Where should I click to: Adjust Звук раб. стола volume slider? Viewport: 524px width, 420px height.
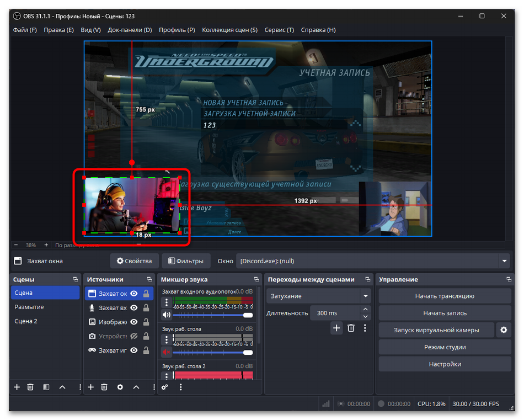click(212, 352)
